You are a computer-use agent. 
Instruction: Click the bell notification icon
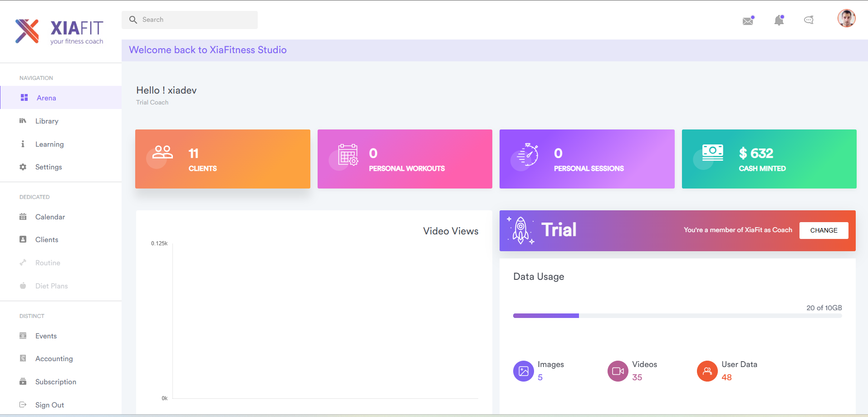(x=779, y=20)
